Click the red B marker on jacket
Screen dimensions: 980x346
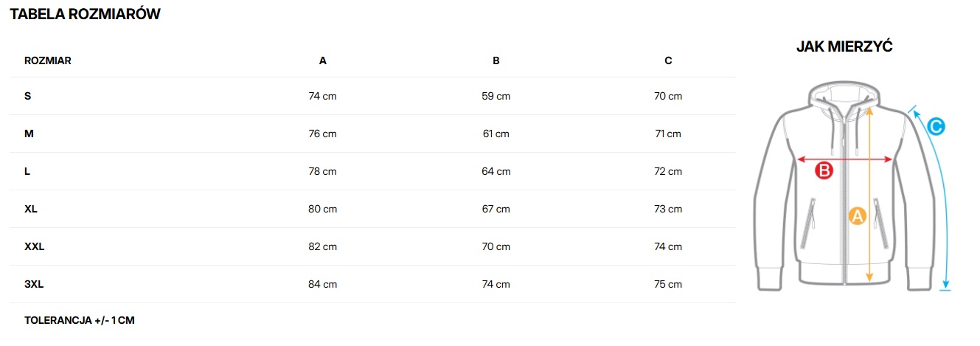click(824, 171)
